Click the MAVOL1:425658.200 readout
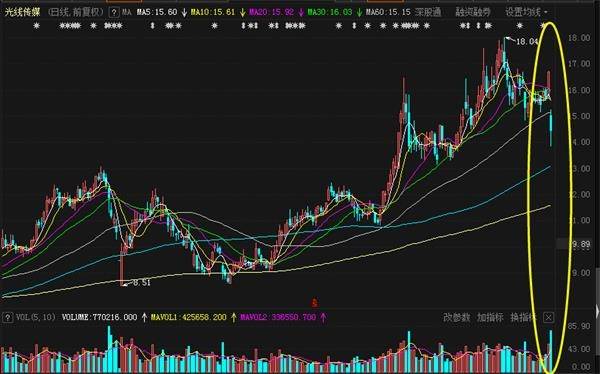 point(189,317)
